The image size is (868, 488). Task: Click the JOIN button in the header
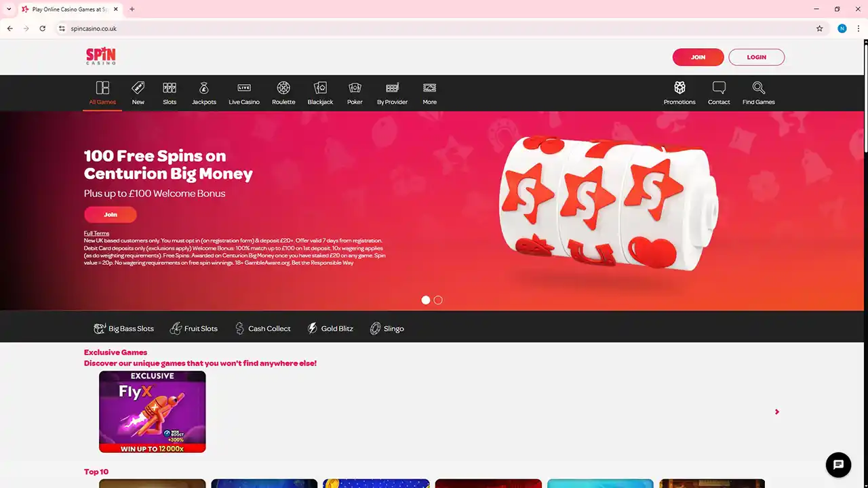pos(698,58)
